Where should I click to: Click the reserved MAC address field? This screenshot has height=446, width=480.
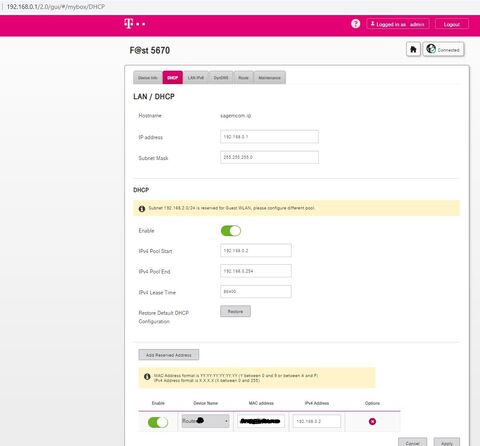tap(261, 421)
